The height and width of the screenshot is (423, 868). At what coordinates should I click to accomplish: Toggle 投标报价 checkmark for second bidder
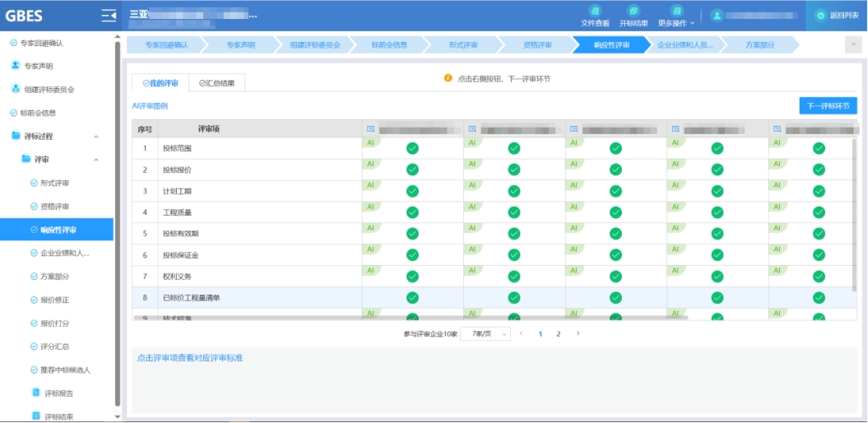pyautogui.click(x=514, y=170)
